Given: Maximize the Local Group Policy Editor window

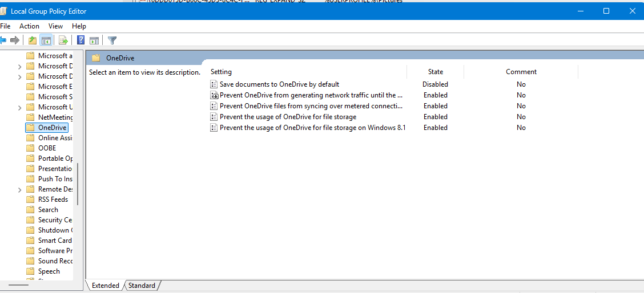Looking at the screenshot, I should click(x=606, y=11).
